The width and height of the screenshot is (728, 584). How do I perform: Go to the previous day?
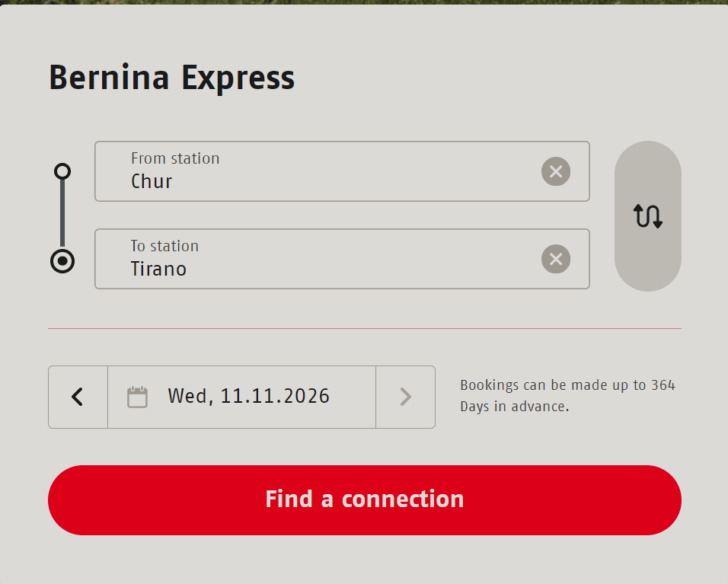click(78, 397)
